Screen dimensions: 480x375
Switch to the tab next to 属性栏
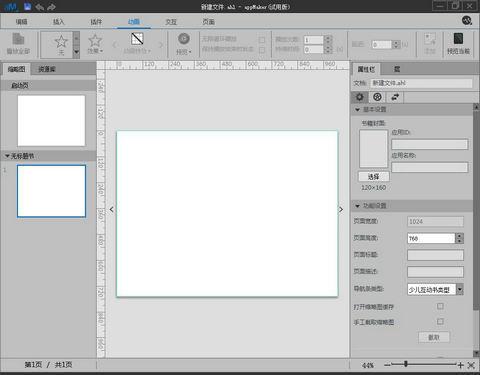pos(397,69)
